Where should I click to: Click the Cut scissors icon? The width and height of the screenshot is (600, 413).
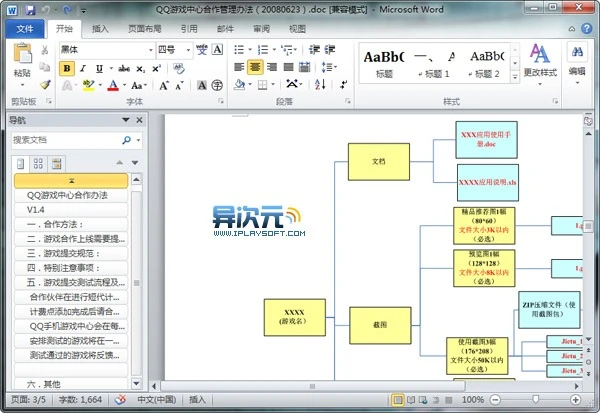(x=45, y=50)
